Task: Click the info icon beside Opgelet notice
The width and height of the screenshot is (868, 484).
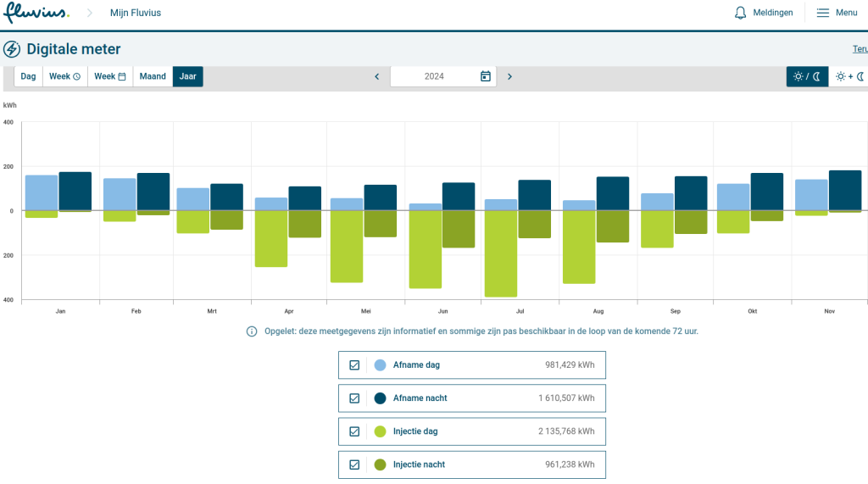Action: tap(252, 331)
